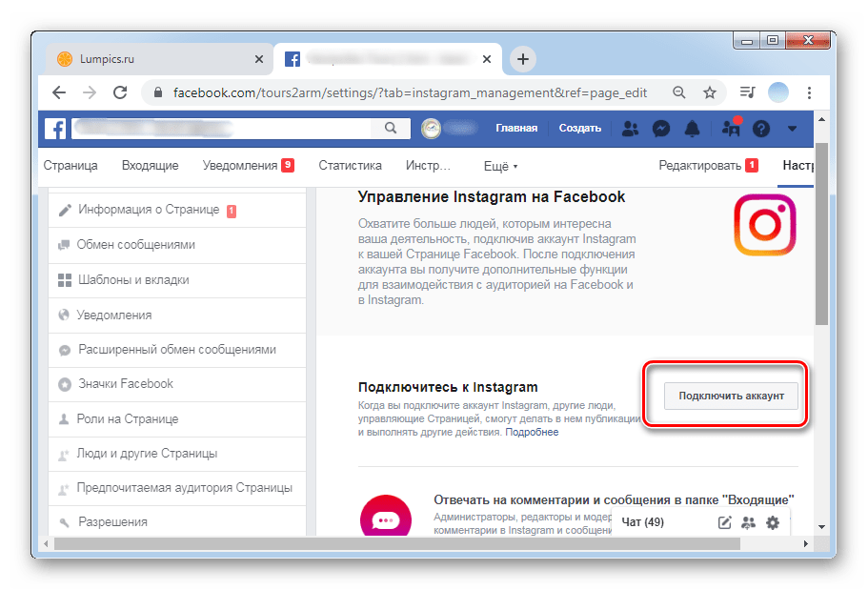
Task: Switch to Lumpics.ru browser tab
Action: [x=158, y=59]
